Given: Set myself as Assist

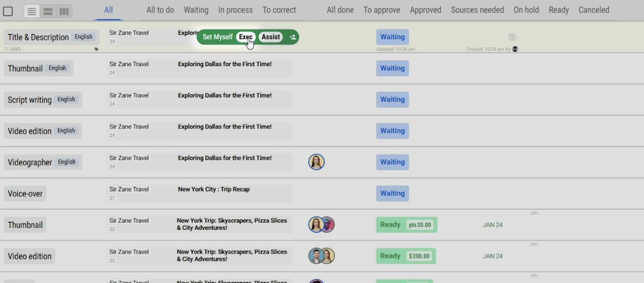Looking at the screenshot, I should 270,37.
